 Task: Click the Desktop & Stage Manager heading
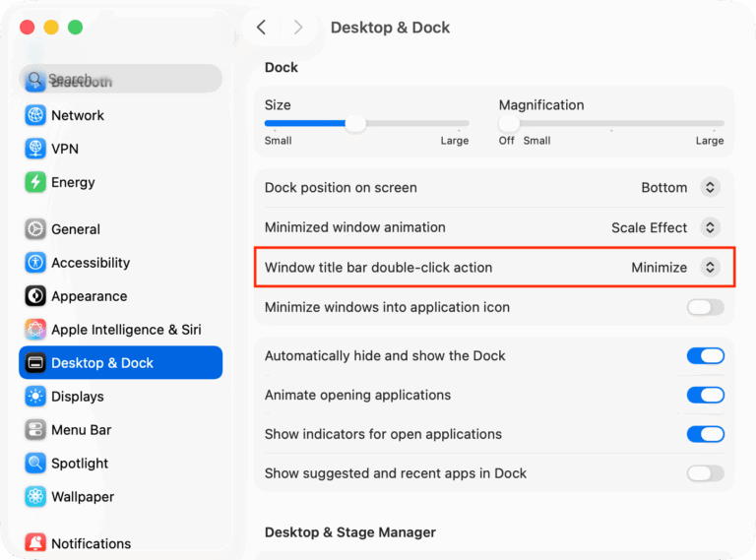[350, 532]
